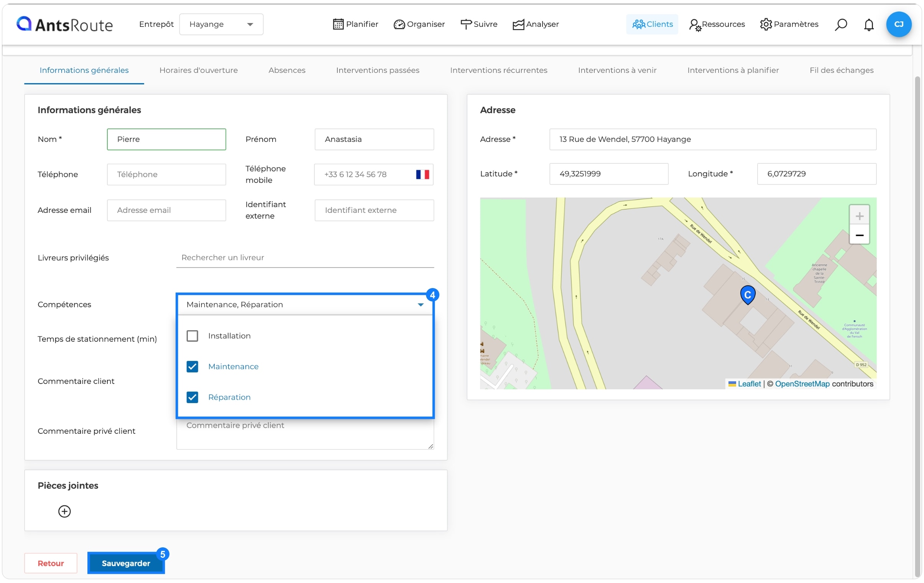Add an attachment with the plus icon

point(64,511)
